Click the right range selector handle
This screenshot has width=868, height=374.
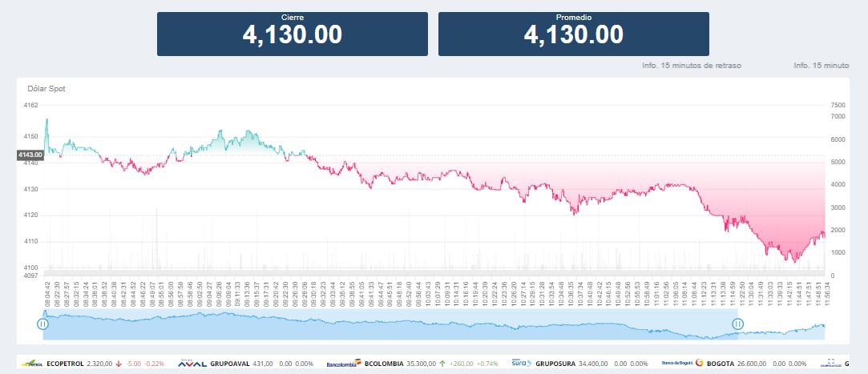point(737,324)
